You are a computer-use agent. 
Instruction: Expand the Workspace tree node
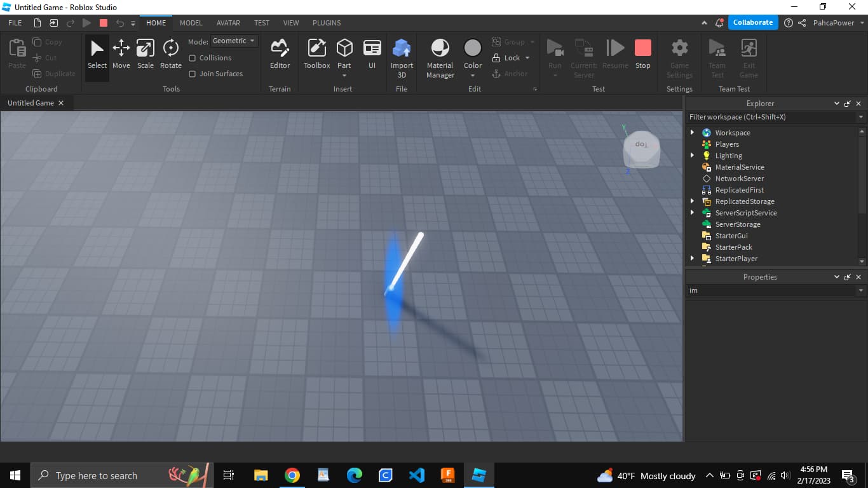(x=692, y=133)
